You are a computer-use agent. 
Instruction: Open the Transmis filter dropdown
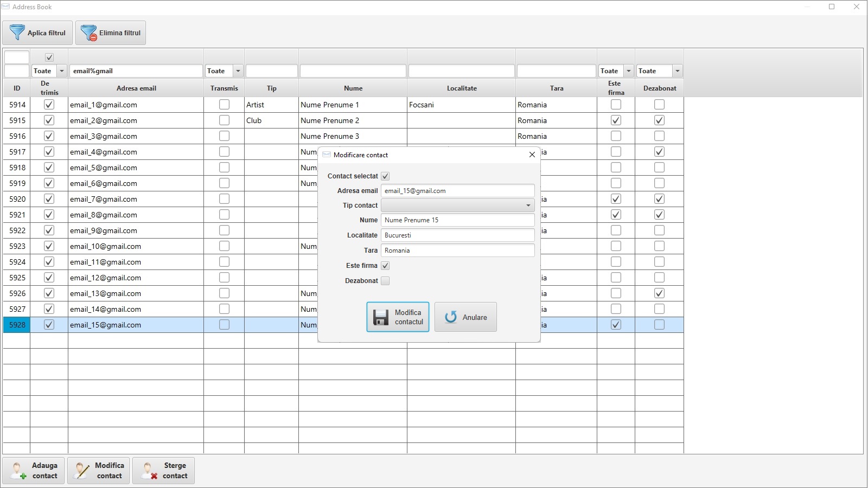[238, 71]
